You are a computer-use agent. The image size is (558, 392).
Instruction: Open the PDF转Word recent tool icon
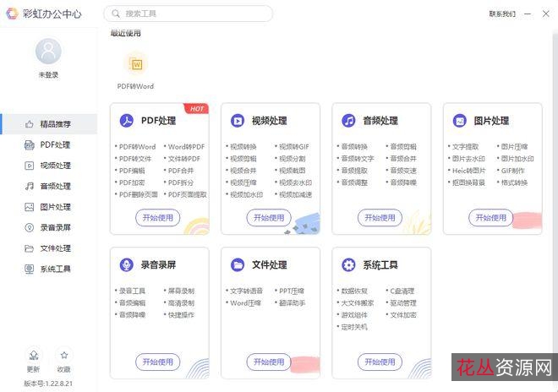tap(137, 64)
